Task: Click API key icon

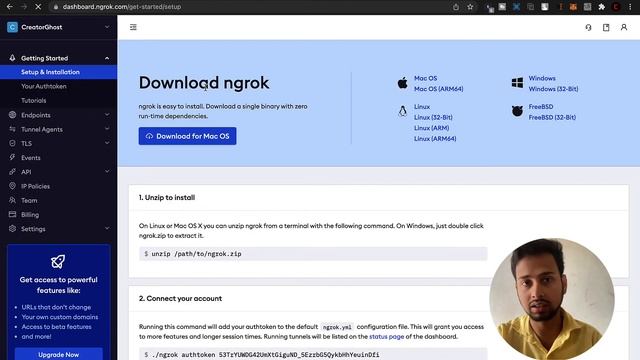Action: pos(12,171)
